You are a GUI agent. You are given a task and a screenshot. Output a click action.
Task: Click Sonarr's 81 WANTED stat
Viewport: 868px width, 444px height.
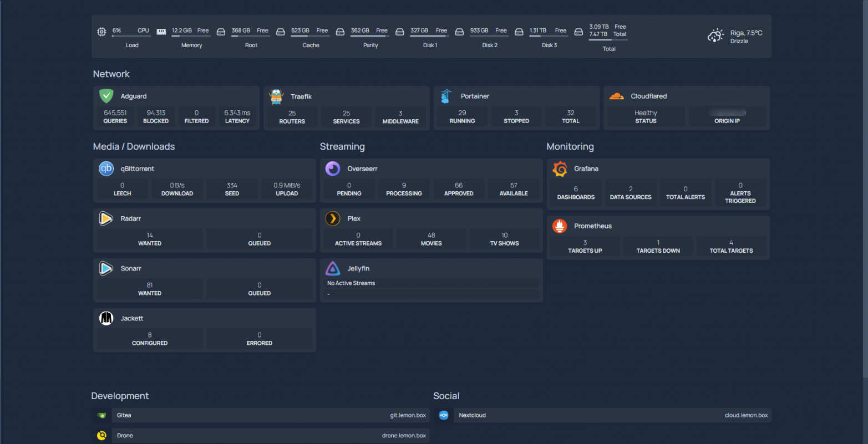150,289
